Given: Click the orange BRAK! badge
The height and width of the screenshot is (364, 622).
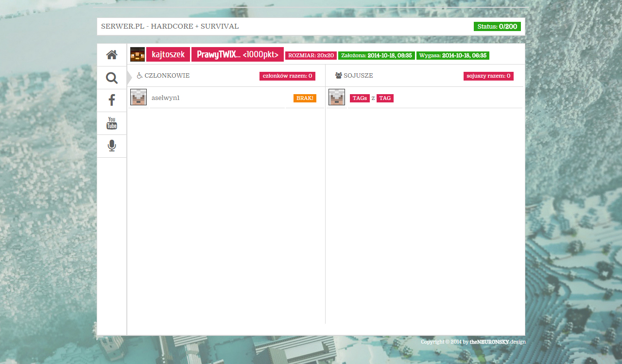Looking at the screenshot, I should tap(305, 98).
